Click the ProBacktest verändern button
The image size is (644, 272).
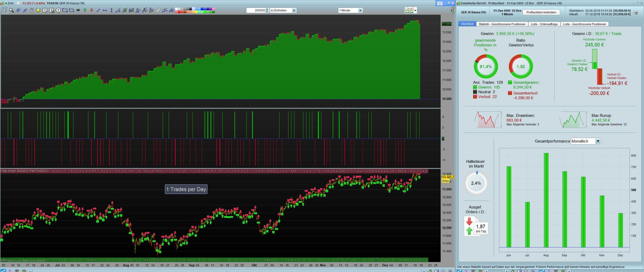click(x=541, y=12)
